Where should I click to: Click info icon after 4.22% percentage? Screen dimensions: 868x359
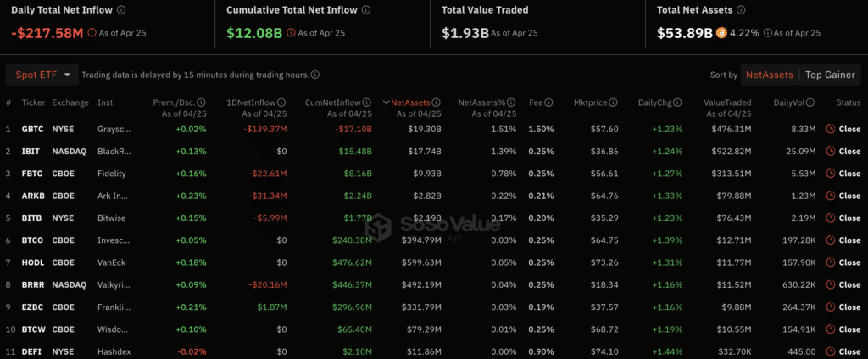click(767, 33)
